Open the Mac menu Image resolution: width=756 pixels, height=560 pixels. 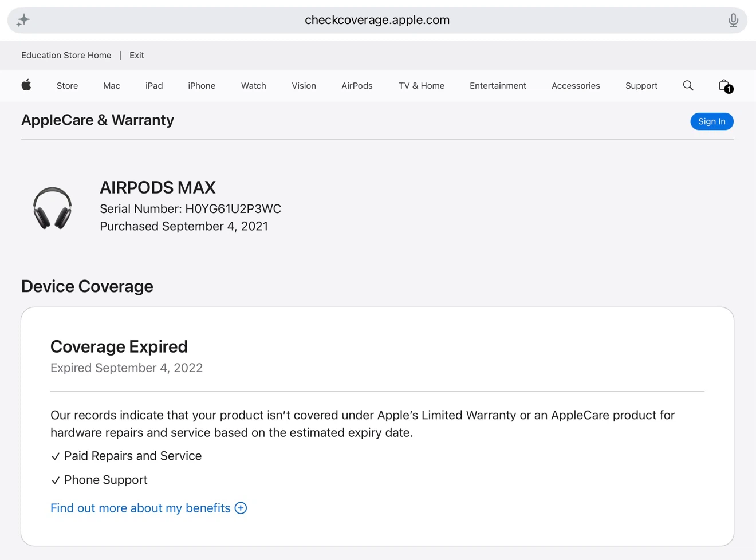click(x=112, y=86)
